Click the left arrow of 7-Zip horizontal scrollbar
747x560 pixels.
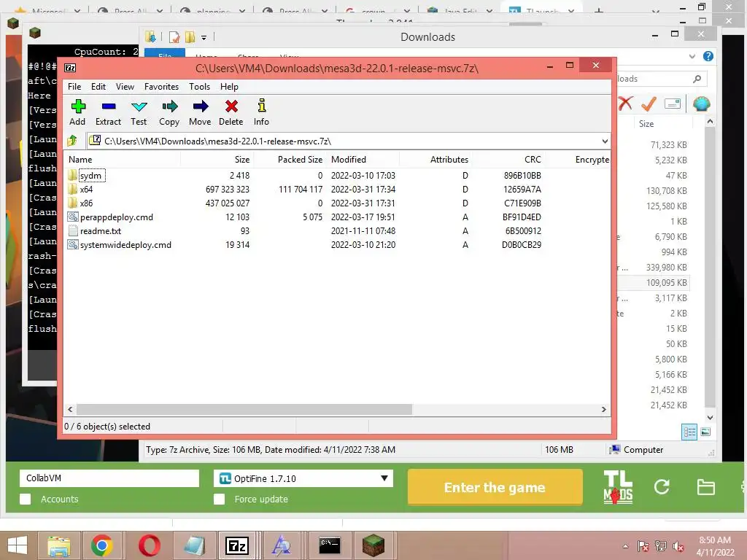pyautogui.click(x=70, y=409)
